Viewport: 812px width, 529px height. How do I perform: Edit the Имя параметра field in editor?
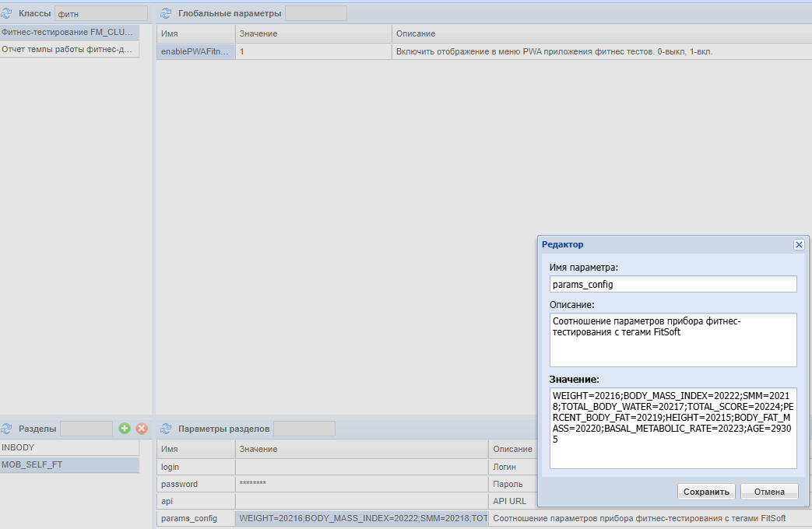point(673,284)
